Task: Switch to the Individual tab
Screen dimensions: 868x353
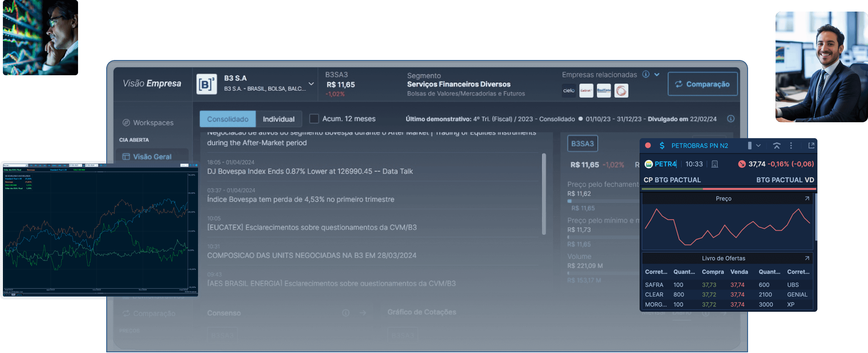Action: click(279, 119)
